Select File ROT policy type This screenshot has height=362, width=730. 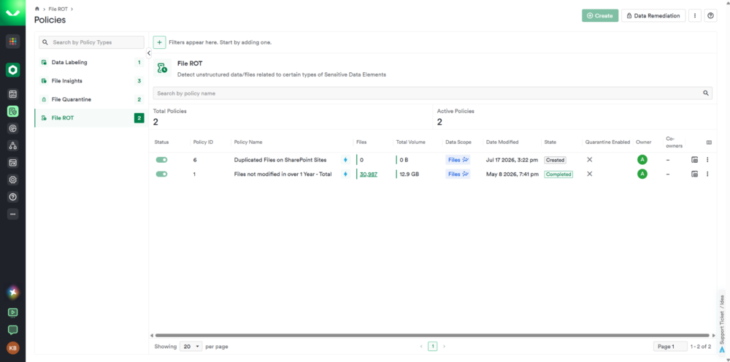click(91, 118)
